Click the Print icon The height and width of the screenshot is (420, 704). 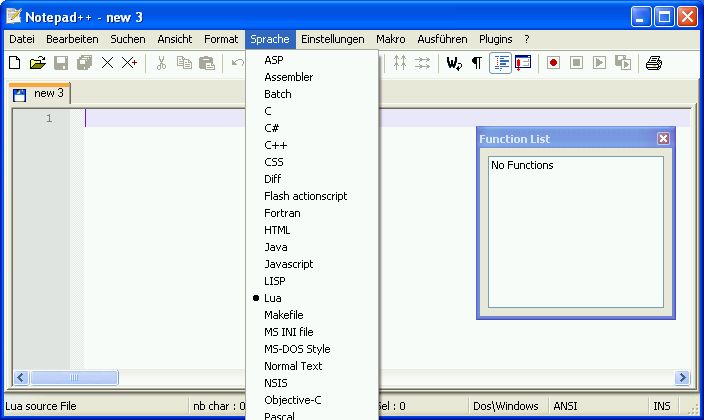coord(654,63)
